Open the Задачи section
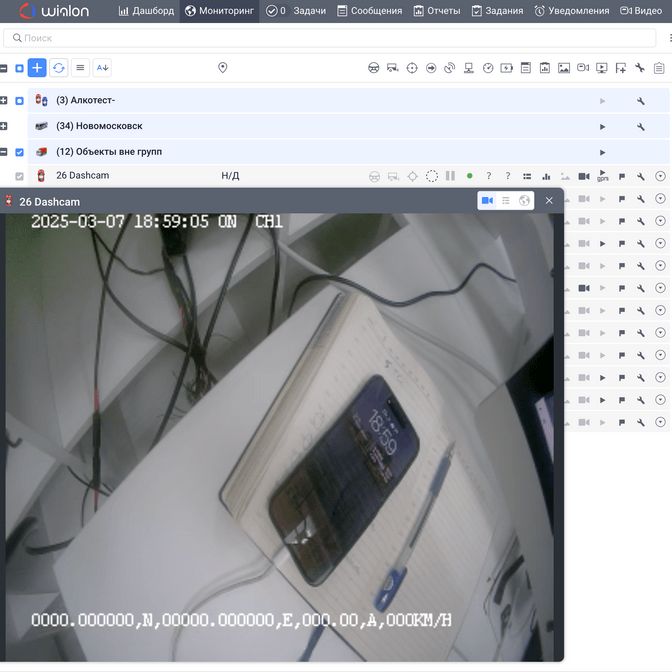672x672 pixels. pyautogui.click(x=296, y=11)
